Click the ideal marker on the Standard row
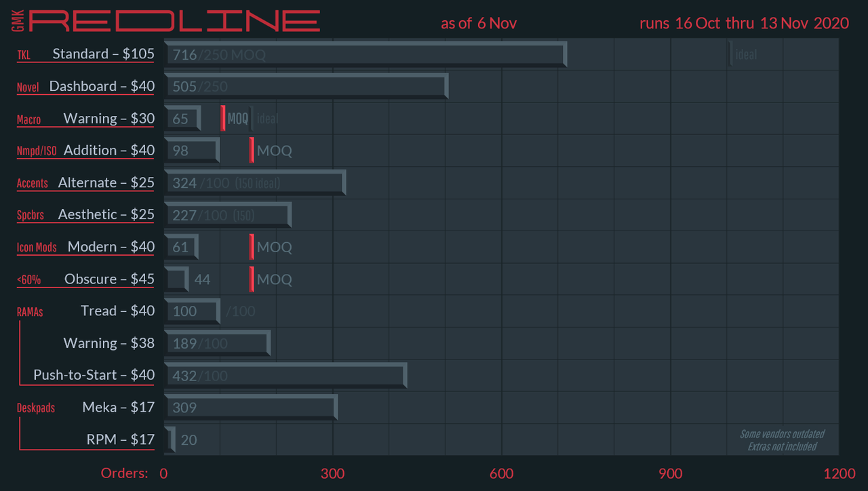 coord(731,54)
